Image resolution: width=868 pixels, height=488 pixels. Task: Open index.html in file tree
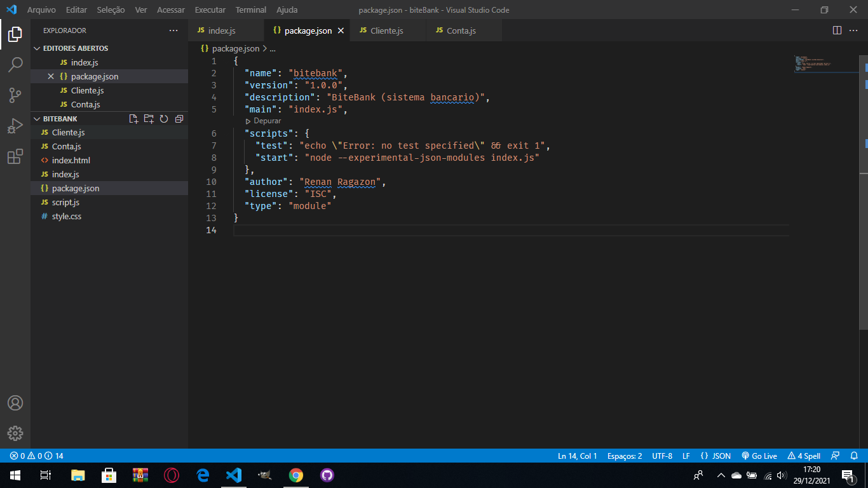tap(109, 160)
